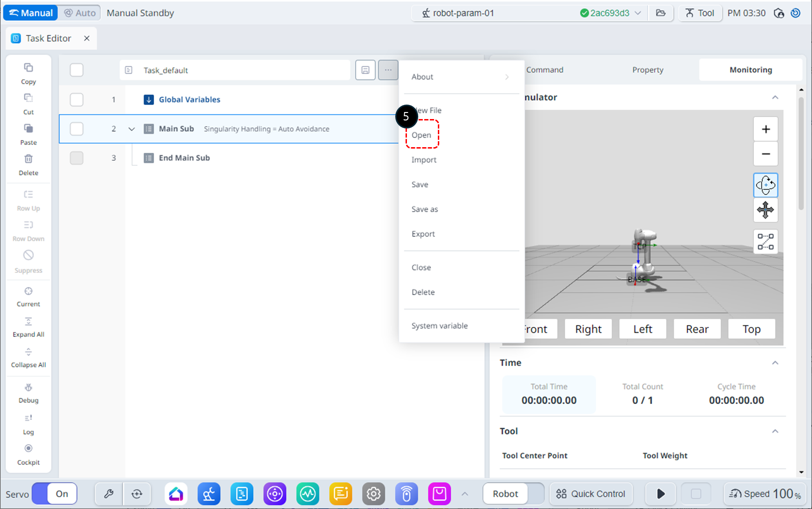
Task: Toggle the Servo On switch
Action: point(55,494)
